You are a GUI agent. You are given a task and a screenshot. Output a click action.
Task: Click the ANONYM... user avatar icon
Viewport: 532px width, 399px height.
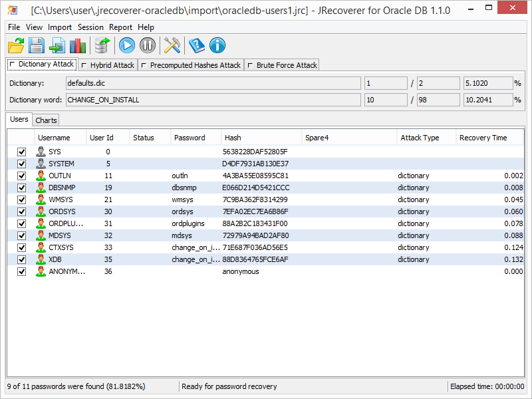pos(41,271)
